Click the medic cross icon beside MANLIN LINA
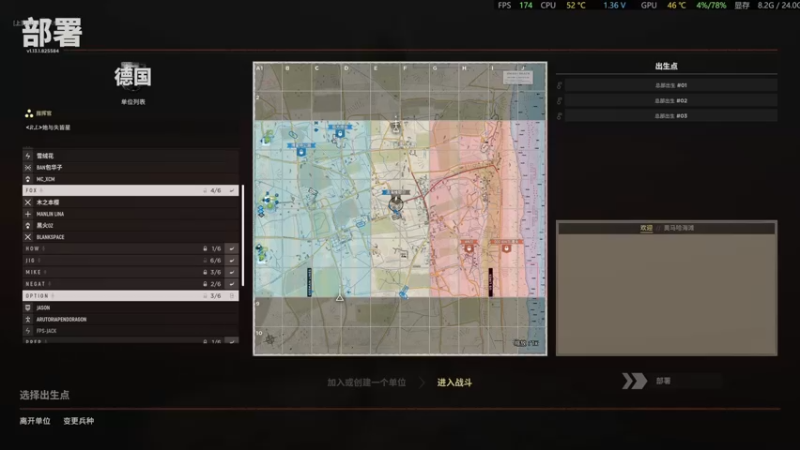The height and width of the screenshot is (450, 800). (28, 214)
